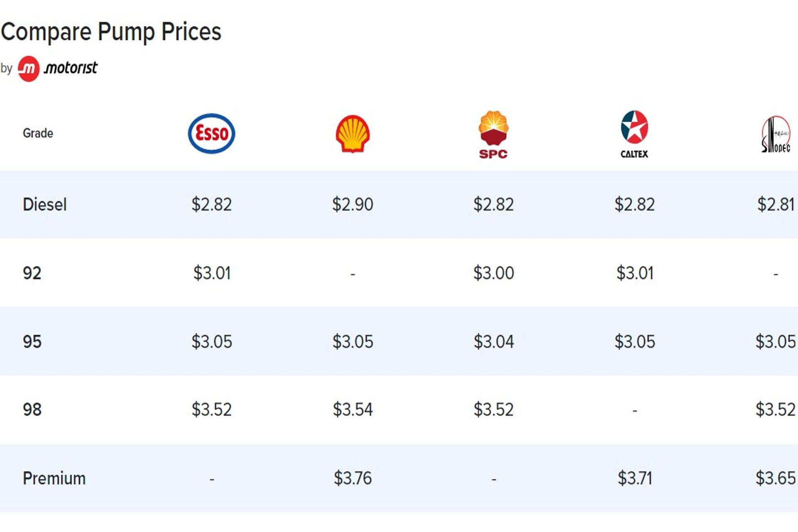Click Shell's Premium price $3.76
798x532 pixels.
click(352, 478)
